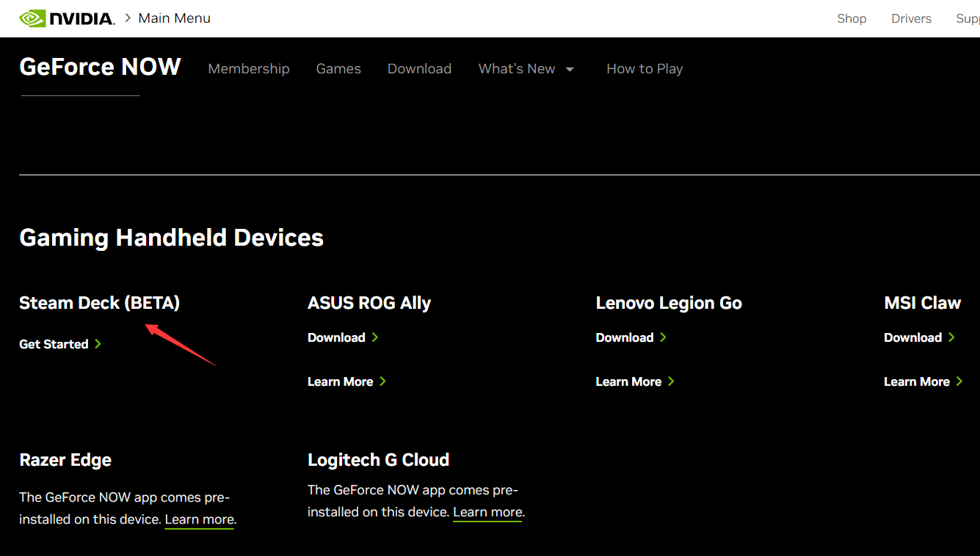The width and height of the screenshot is (980, 556).
Task: Click Learn more for Logitech G Cloud
Action: 487,511
